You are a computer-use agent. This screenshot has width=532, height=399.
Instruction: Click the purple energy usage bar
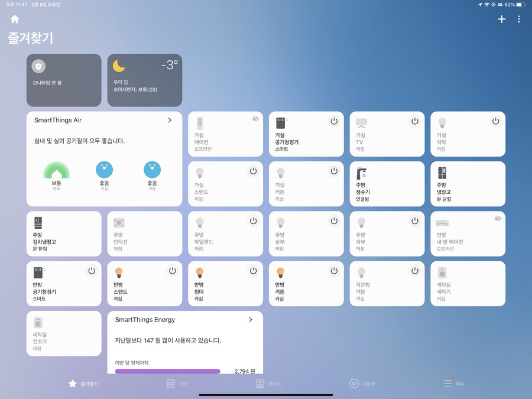point(167,371)
